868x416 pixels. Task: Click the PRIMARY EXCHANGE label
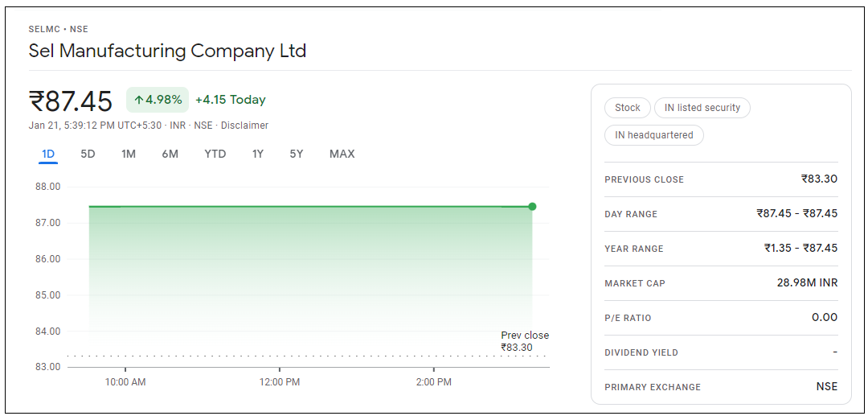pos(653,387)
